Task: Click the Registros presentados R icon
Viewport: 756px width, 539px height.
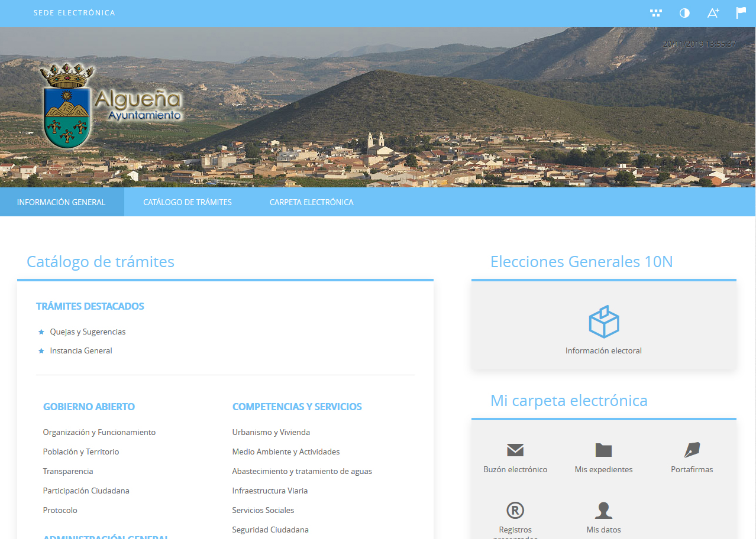Action: [x=515, y=510]
